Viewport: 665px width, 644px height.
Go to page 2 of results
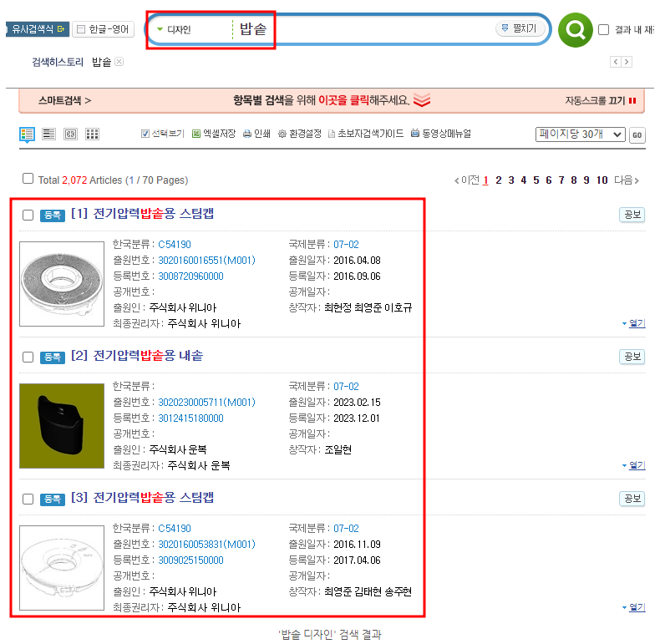499,180
